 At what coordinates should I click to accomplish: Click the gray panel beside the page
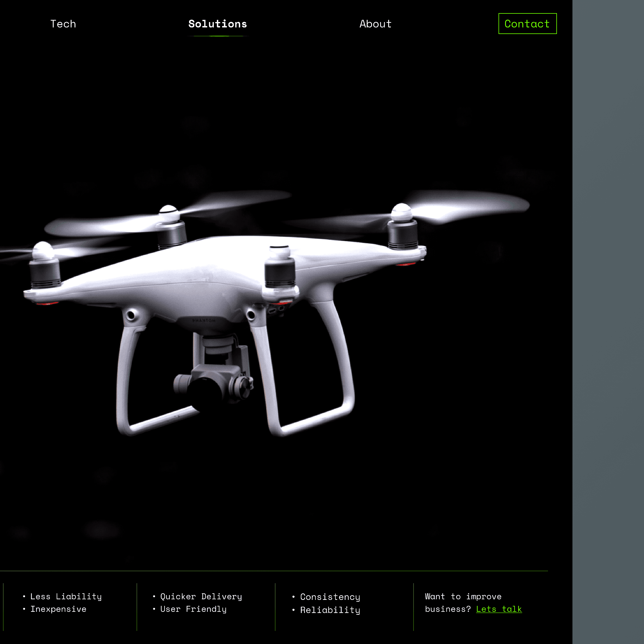pyautogui.click(x=608, y=322)
